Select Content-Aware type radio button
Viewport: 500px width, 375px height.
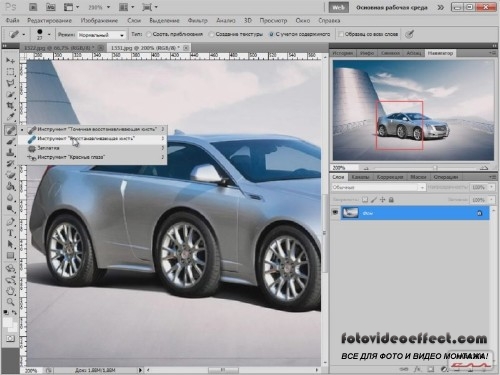pos(271,34)
